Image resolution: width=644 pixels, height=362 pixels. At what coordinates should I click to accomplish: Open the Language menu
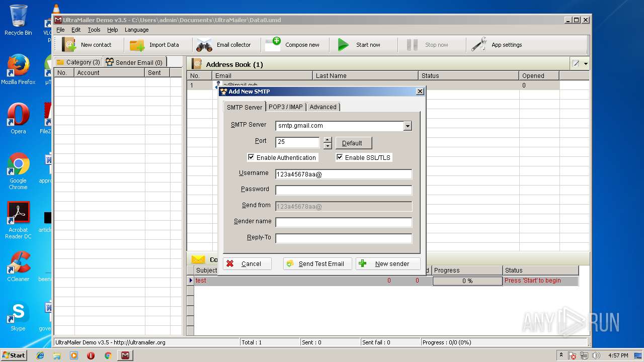[137, 30]
